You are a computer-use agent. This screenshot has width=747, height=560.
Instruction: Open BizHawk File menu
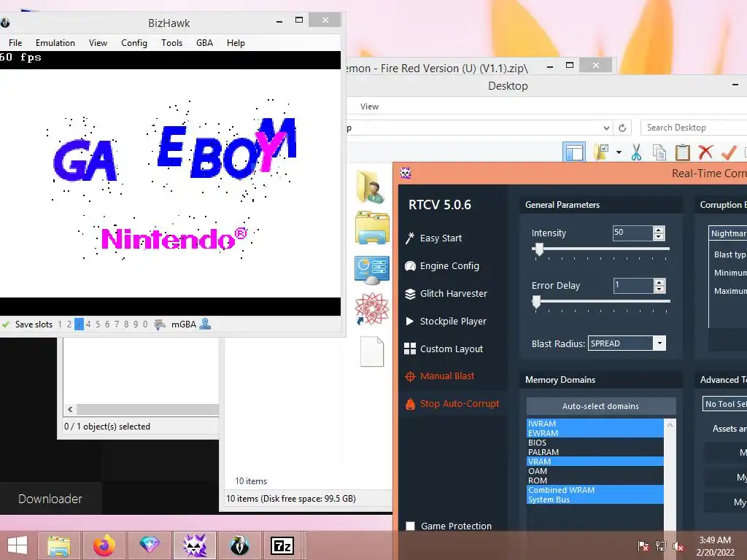15,43
